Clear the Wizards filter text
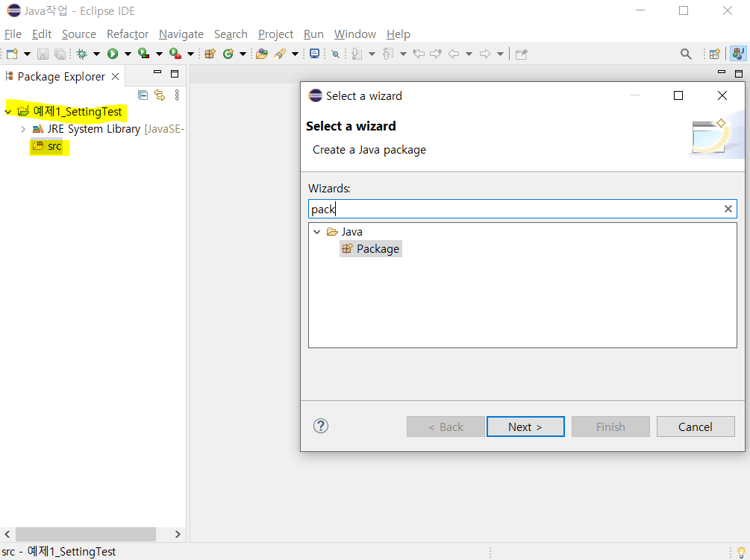The image size is (750, 560). [x=728, y=209]
